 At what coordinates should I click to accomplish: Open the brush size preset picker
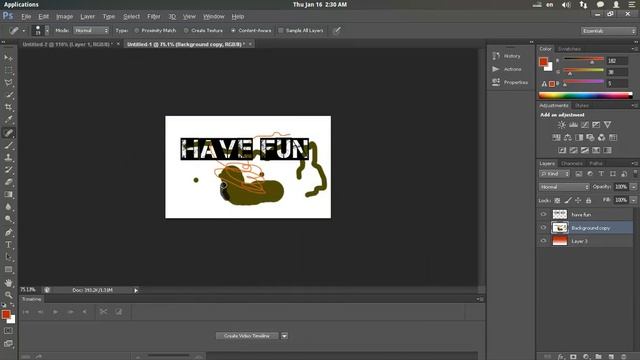pos(47,31)
